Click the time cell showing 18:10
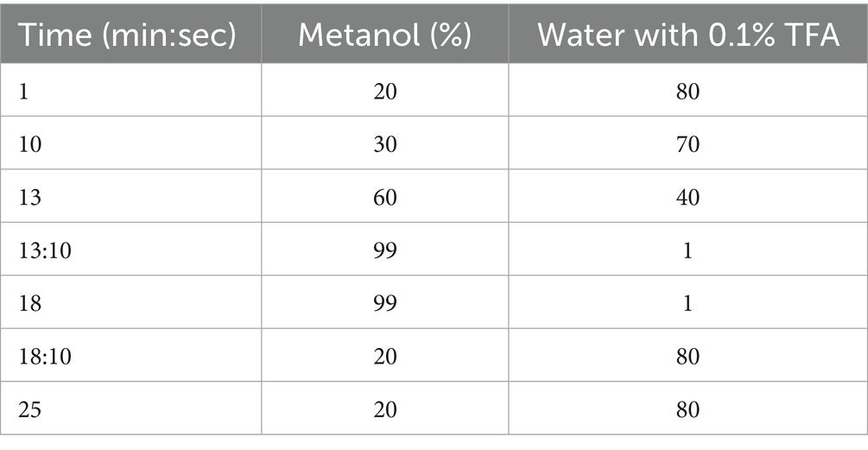Image resolution: width=868 pixels, height=450 pixels. (x=42, y=355)
